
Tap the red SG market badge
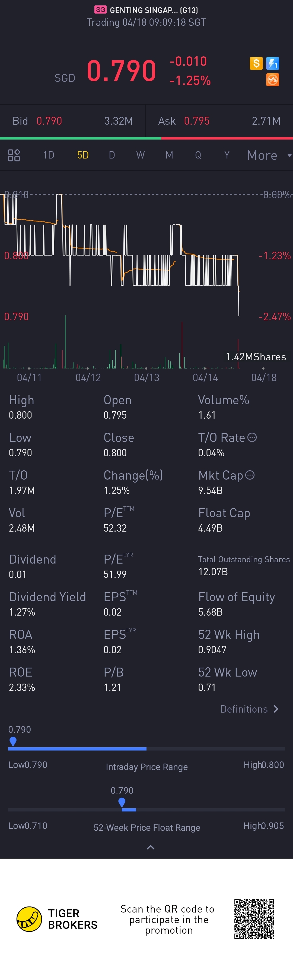pos(101,10)
